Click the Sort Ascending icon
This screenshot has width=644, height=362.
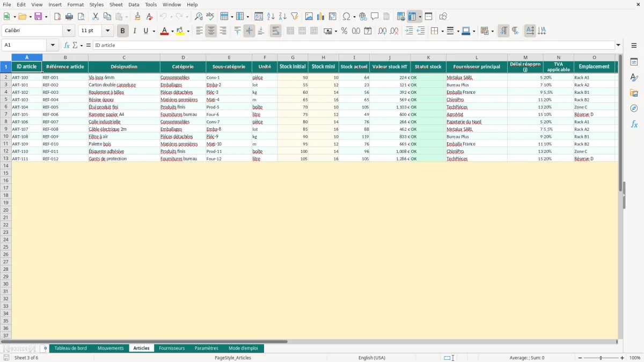pyautogui.click(x=271, y=17)
